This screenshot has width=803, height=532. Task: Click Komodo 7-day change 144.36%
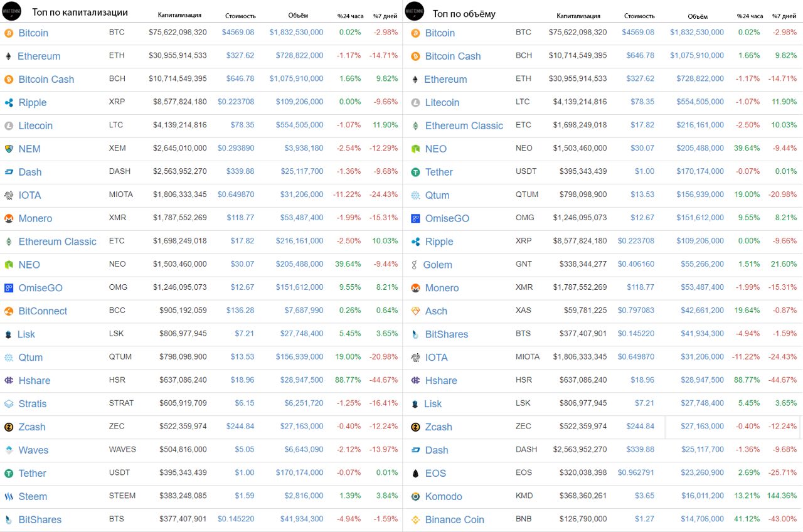coord(782,496)
